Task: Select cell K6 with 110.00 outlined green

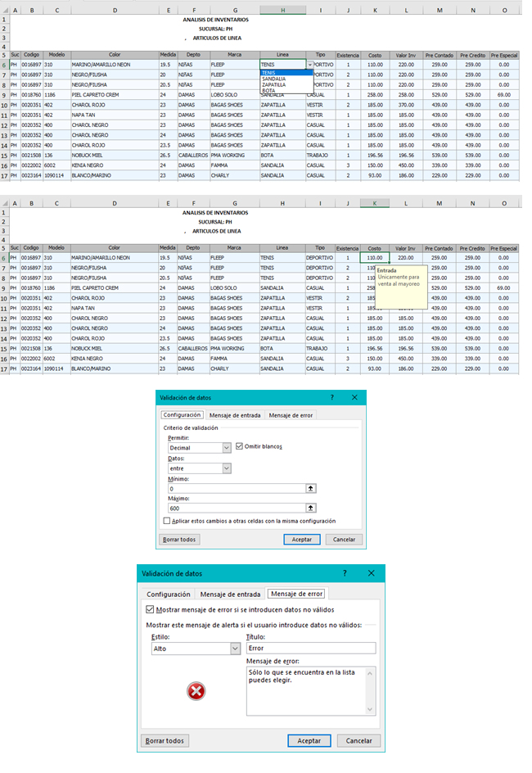Action: click(x=374, y=258)
